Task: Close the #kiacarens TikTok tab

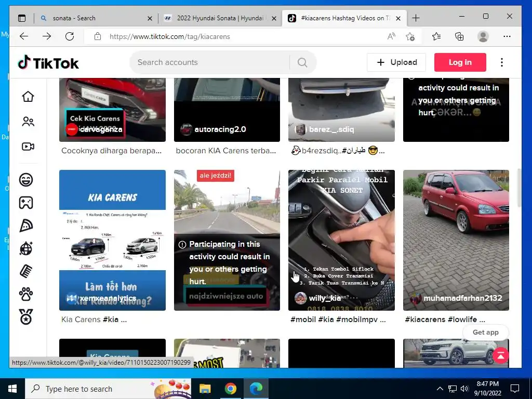Action: [398, 18]
